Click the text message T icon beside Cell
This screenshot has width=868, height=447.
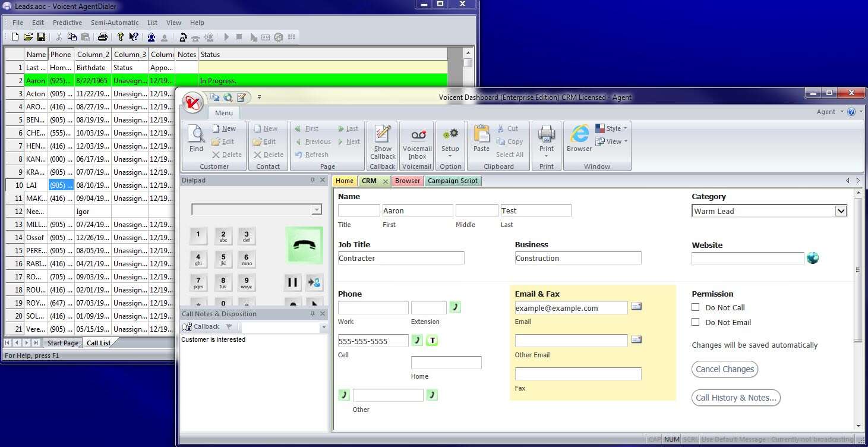(x=433, y=341)
